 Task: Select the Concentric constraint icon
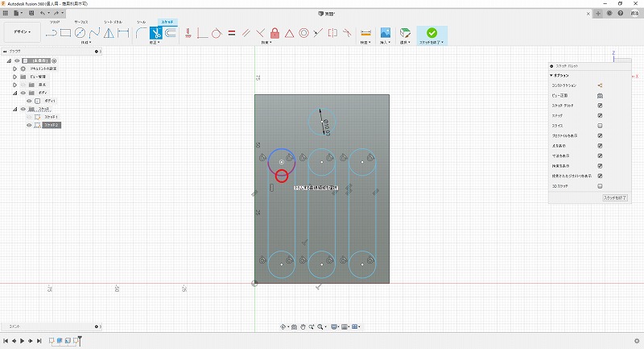click(x=304, y=33)
